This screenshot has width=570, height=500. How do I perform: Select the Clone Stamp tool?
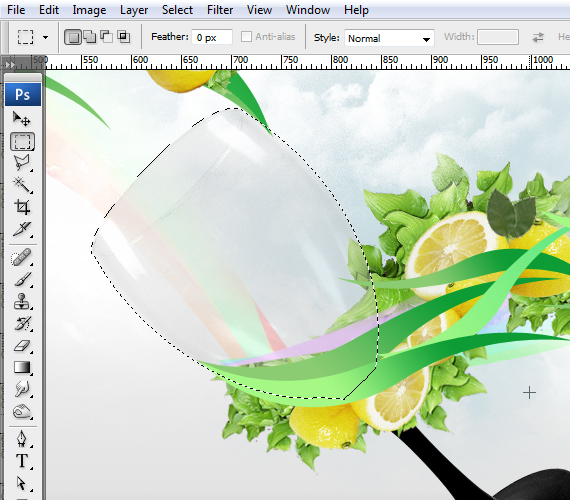(x=22, y=301)
